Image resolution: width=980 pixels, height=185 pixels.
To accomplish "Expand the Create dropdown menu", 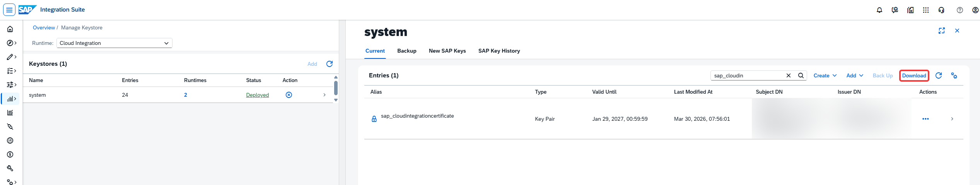I will tap(825, 75).
